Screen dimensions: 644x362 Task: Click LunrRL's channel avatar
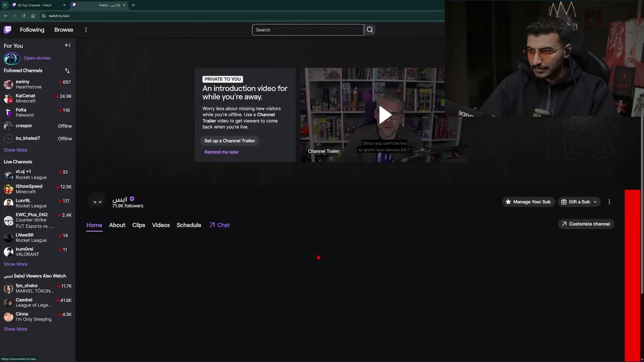[x=9, y=203]
